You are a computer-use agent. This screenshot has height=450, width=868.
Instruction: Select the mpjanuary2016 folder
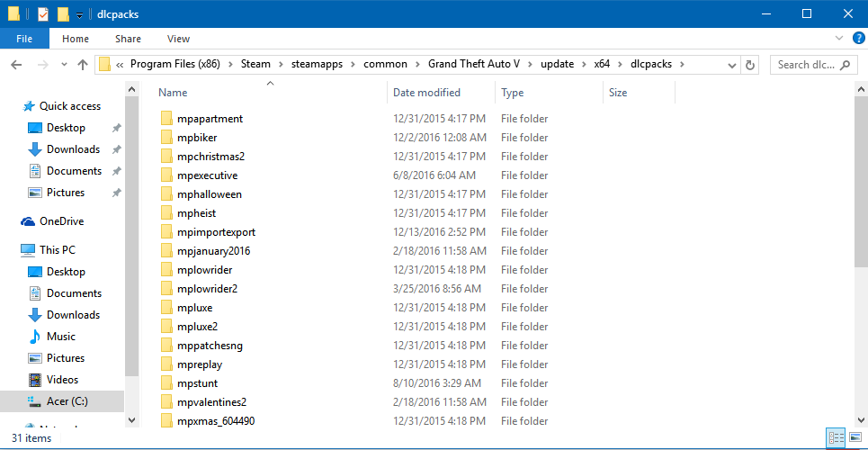coord(214,251)
